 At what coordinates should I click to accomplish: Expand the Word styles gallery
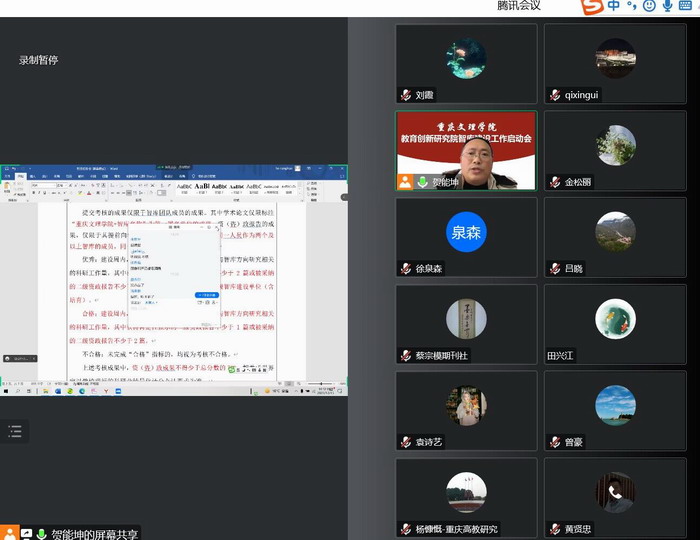click(x=301, y=193)
